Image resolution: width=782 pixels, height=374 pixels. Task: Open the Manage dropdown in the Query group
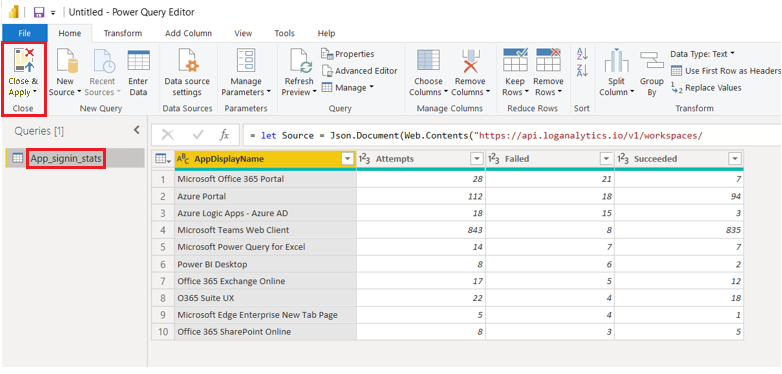pyautogui.click(x=371, y=88)
